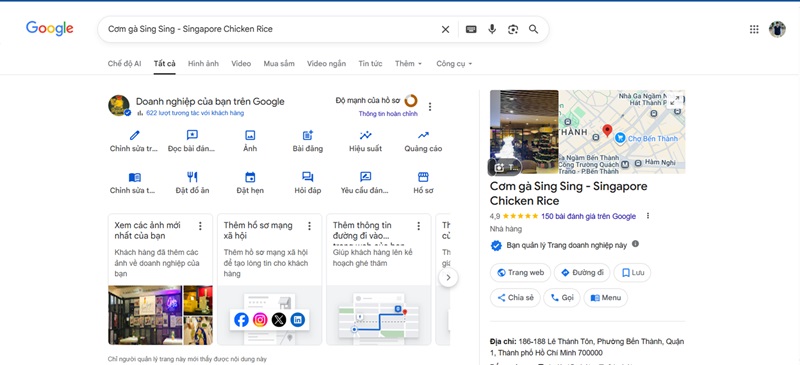
Task: Start voice search with the microphone icon
Action: (x=492, y=29)
